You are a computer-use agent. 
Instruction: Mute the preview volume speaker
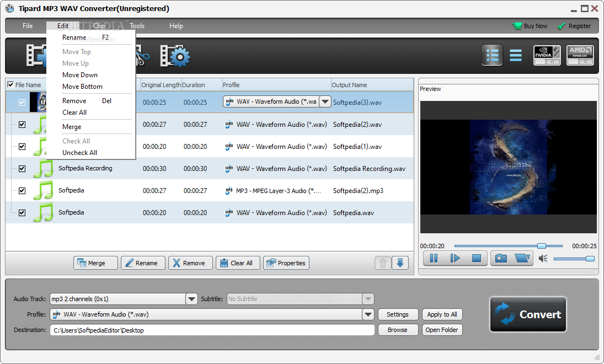[x=543, y=259]
